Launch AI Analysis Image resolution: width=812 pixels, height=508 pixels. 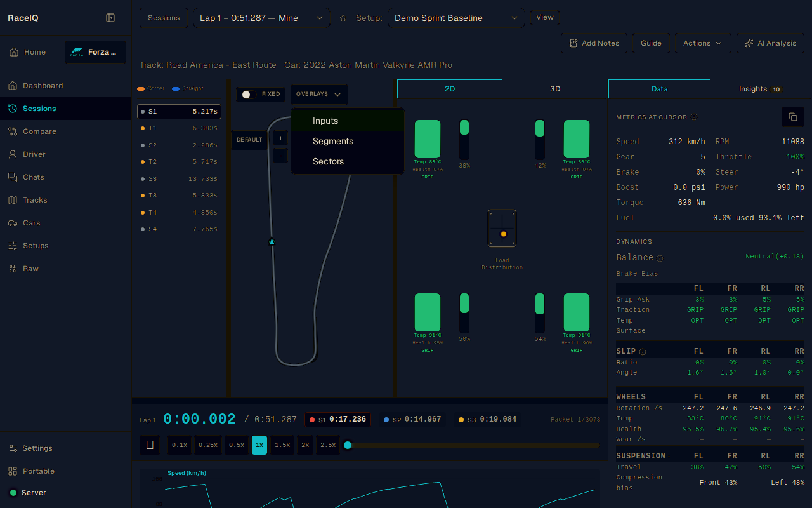770,43
